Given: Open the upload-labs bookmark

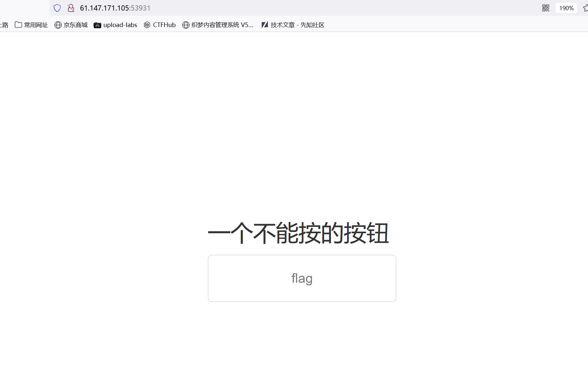Looking at the screenshot, I should point(115,25).
